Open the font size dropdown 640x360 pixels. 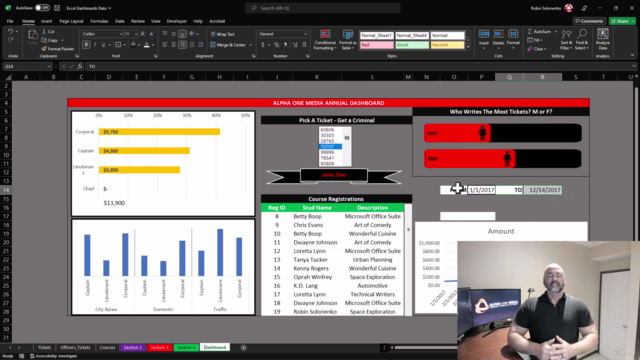coord(136,34)
